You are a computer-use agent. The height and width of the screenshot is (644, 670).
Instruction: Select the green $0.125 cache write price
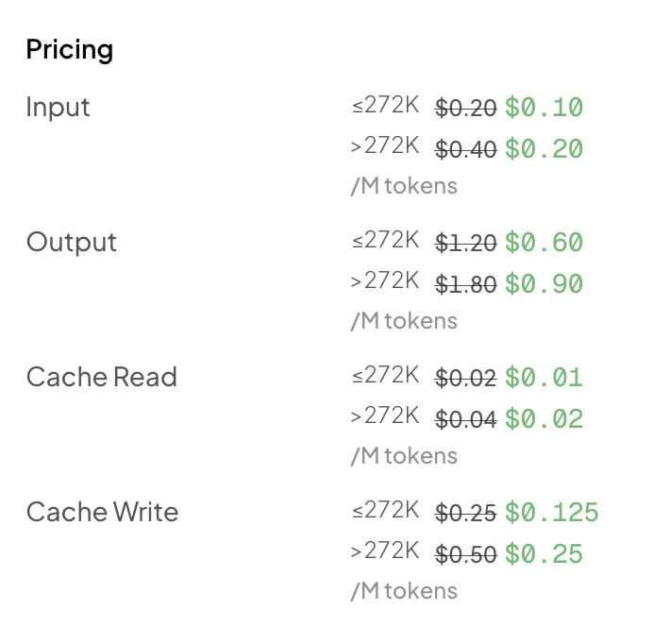pyautogui.click(x=552, y=513)
